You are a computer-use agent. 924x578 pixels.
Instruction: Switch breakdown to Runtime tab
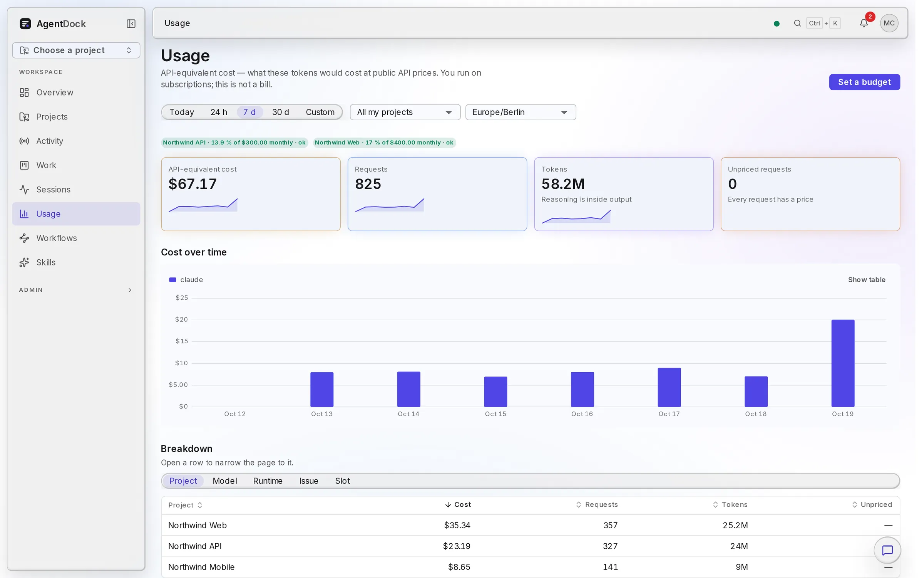[268, 481]
